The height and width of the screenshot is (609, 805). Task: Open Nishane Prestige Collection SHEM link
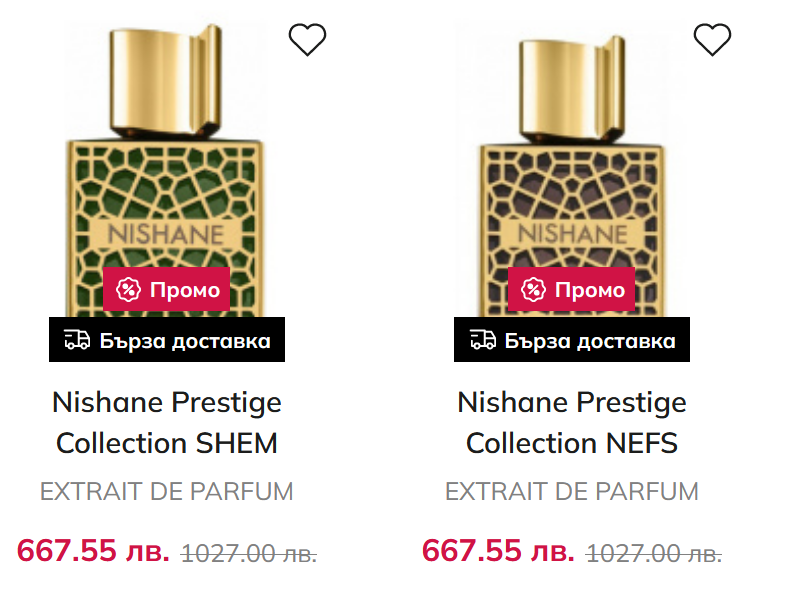pos(167,422)
